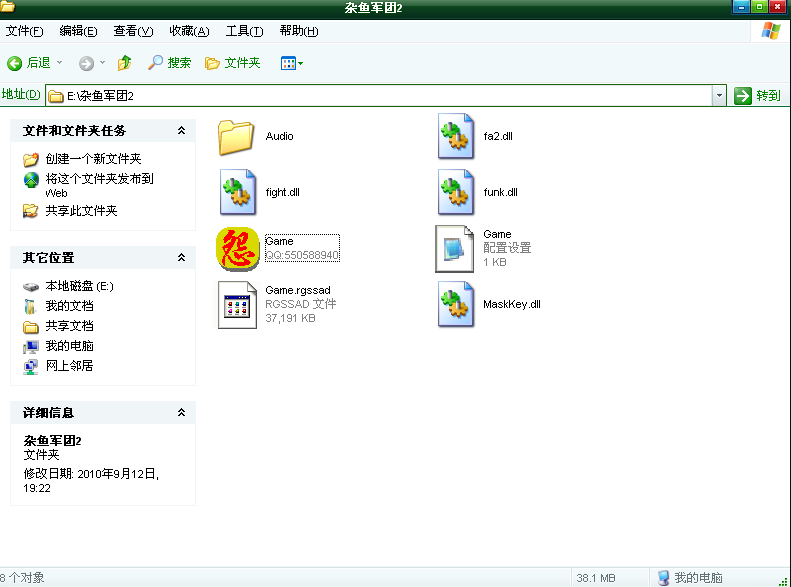The height and width of the screenshot is (587, 791).
Task: Click the share folder icon
Action: tap(31, 211)
